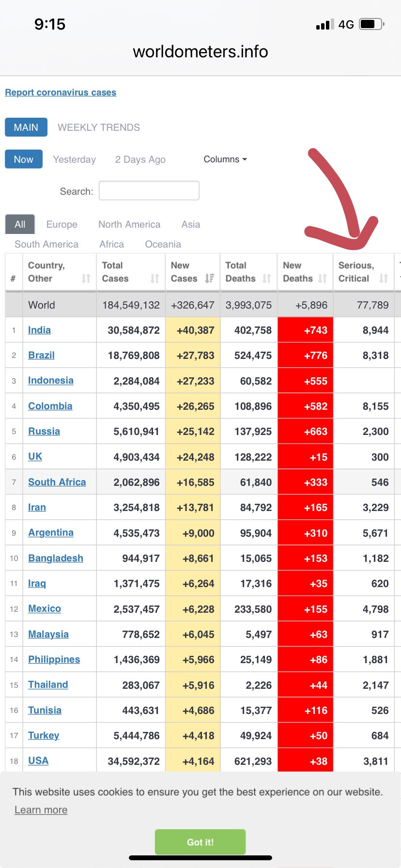Sort by New Cases descending icon
This screenshot has height=868, width=401.
coord(210,279)
